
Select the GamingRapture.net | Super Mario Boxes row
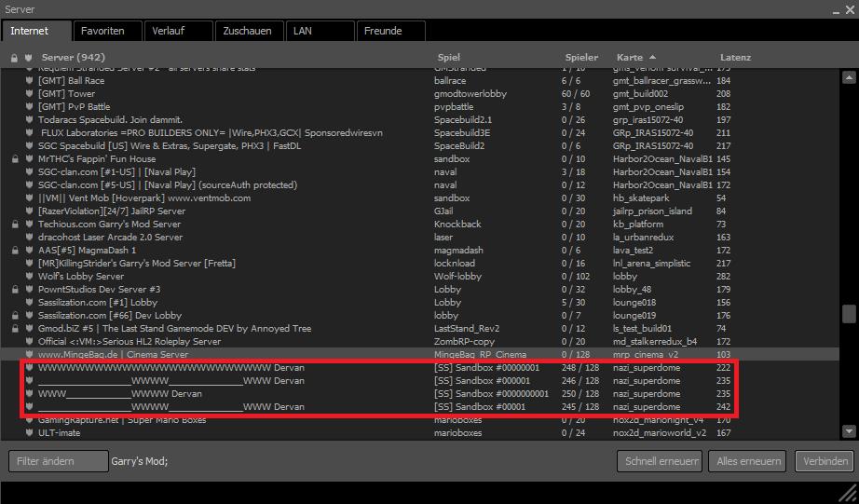coord(419,420)
